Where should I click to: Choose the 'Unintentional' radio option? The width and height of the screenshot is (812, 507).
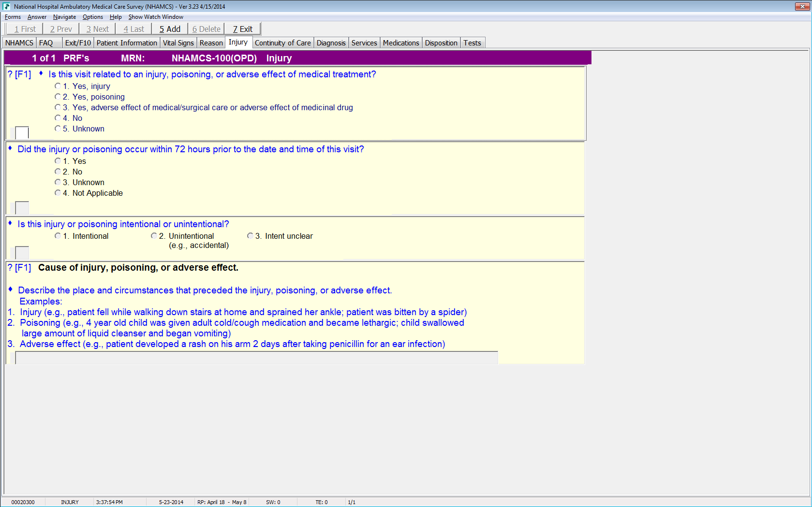pos(154,236)
